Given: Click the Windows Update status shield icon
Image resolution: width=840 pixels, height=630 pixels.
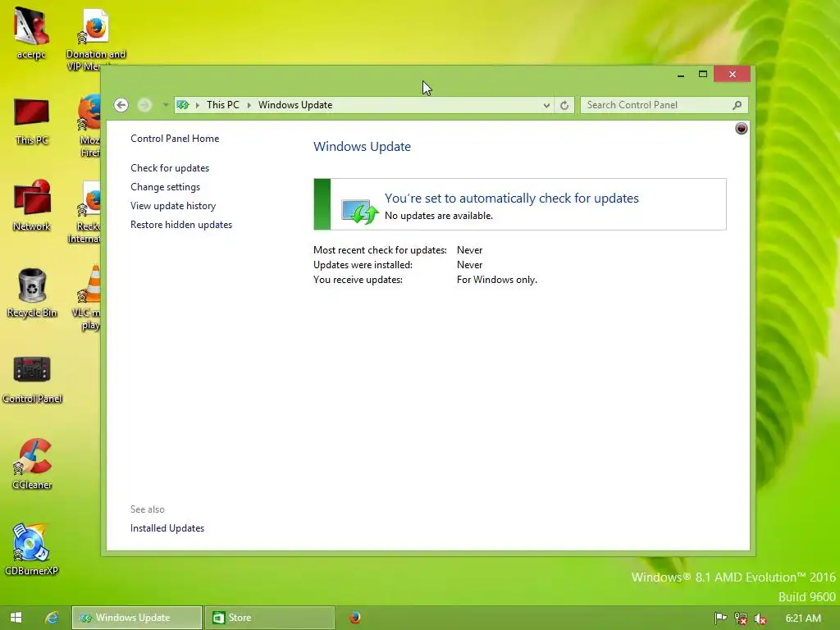Looking at the screenshot, I should click(x=360, y=211).
